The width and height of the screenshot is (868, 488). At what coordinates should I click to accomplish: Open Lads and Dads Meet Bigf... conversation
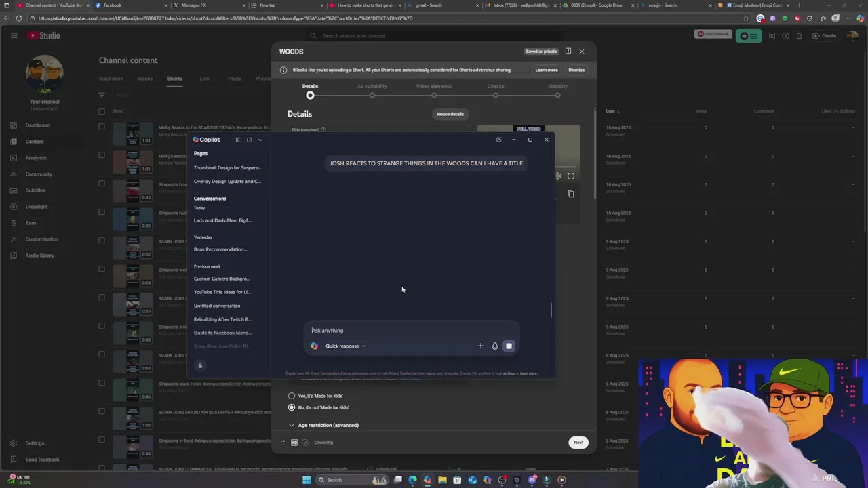(x=222, y=220)
